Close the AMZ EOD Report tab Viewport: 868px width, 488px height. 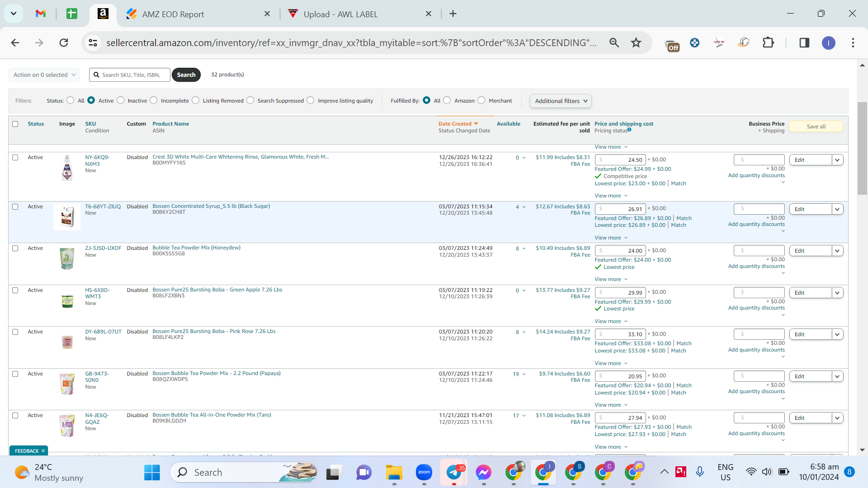click(x=267, y=14)
